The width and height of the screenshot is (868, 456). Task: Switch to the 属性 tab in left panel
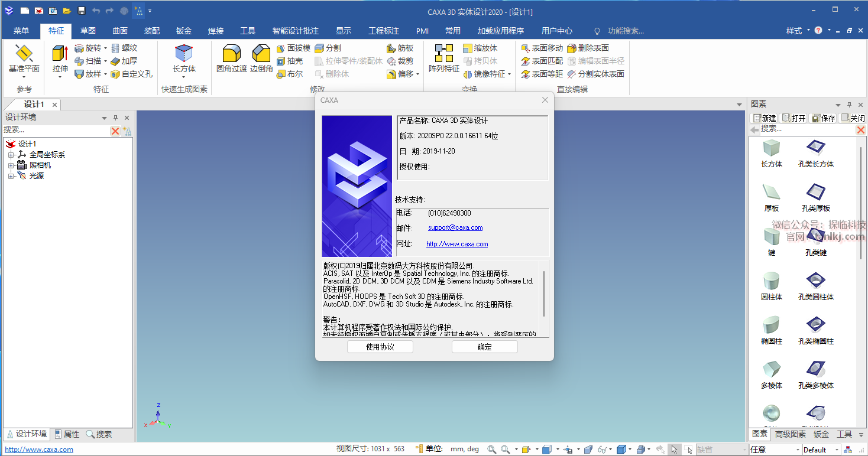pyautogui.click(x=67, y=434)
